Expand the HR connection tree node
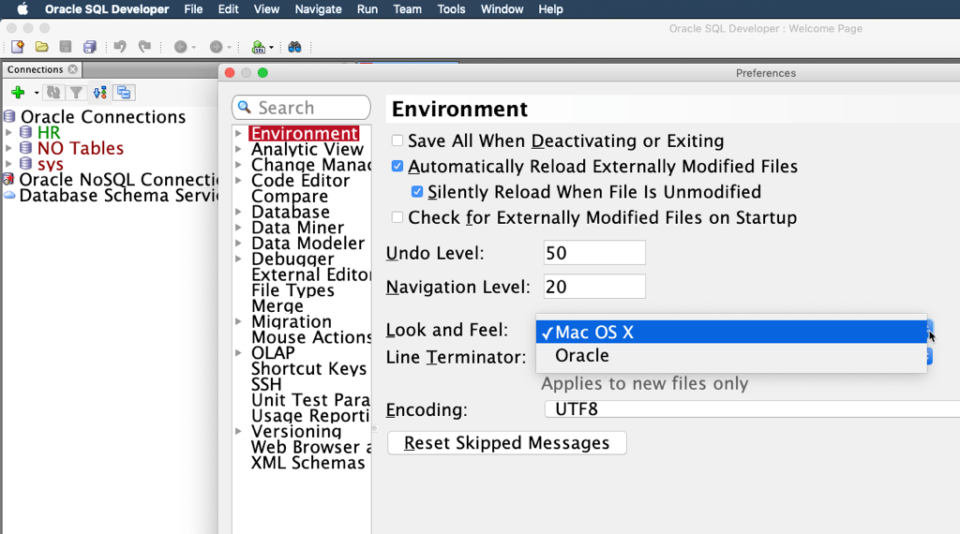960x534 pixels. [9, 132]
